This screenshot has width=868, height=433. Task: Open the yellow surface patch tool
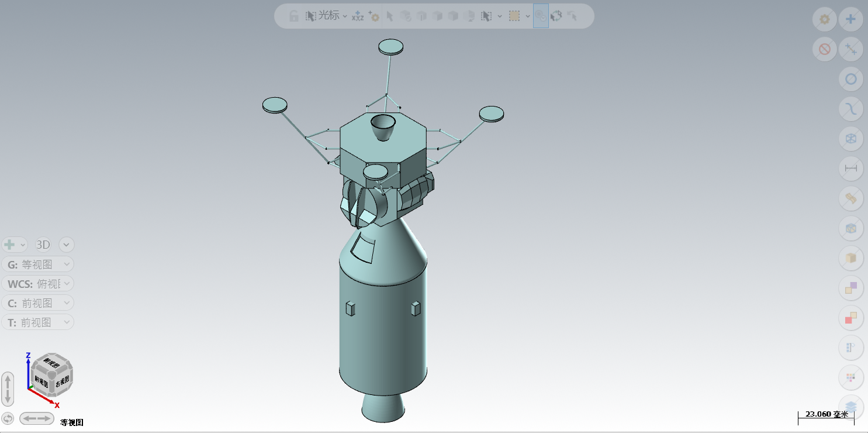(x=851, y=198)
